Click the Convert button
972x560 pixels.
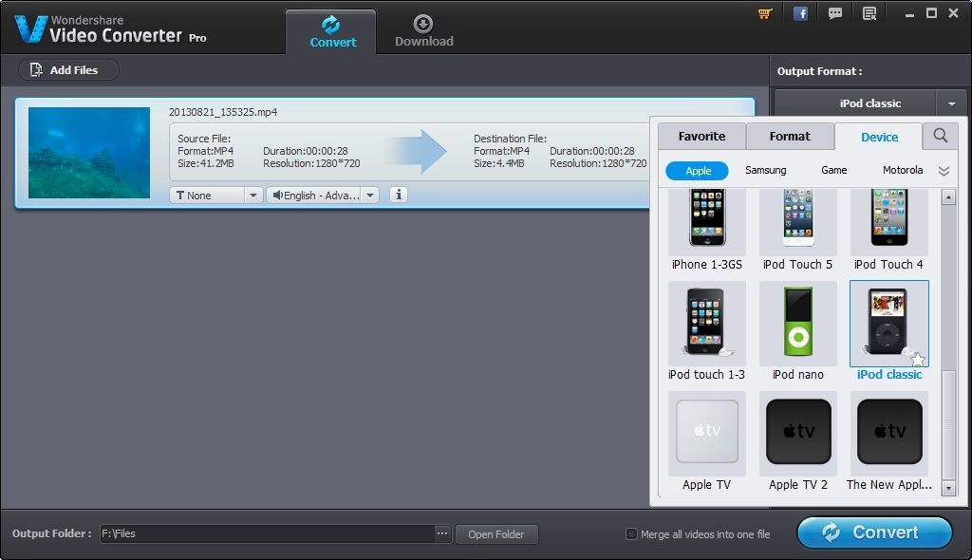[873, 532]
